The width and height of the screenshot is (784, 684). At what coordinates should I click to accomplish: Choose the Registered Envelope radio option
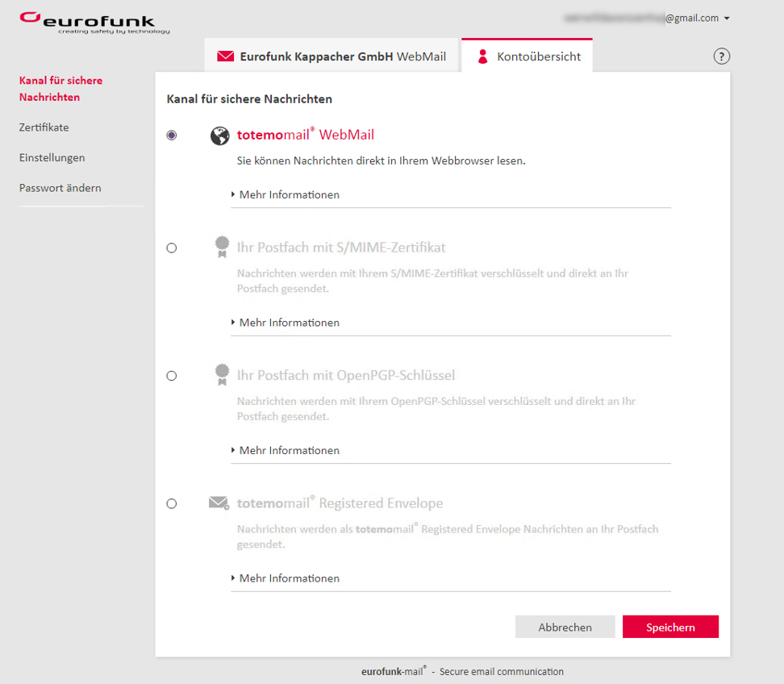coord(172,503)
